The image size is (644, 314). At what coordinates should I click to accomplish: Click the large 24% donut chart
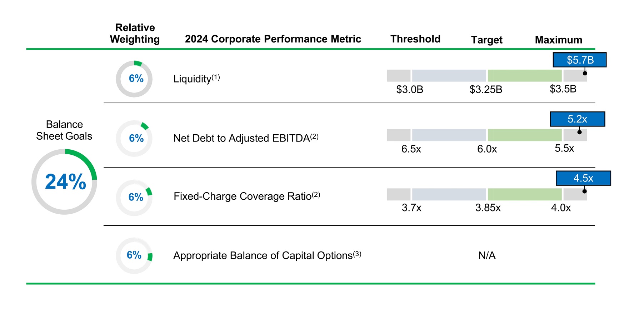64,182
